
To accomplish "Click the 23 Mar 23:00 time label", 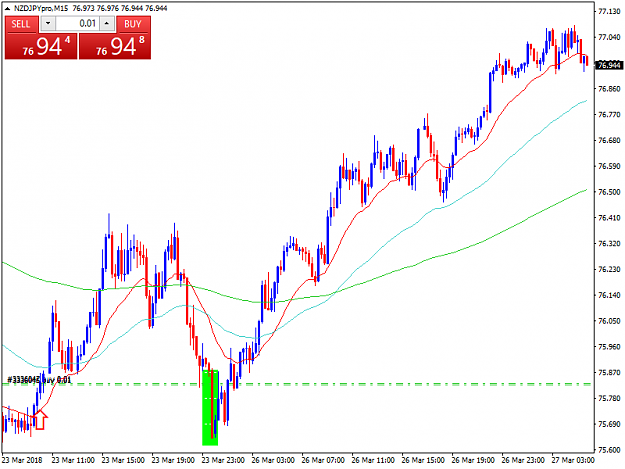I will [223, 460].
